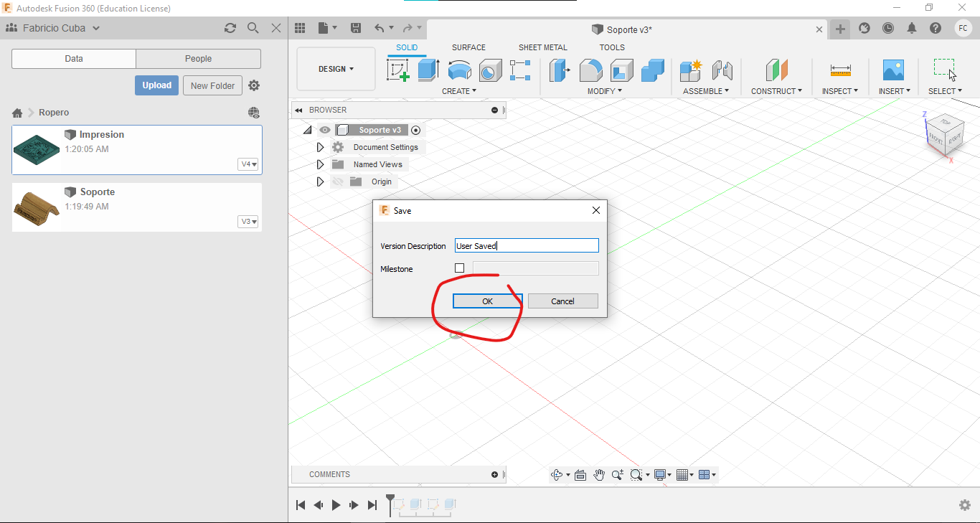This screenshot has width=980, height=523.
Task: Expand the Named Views node
Action: (321, 164)
